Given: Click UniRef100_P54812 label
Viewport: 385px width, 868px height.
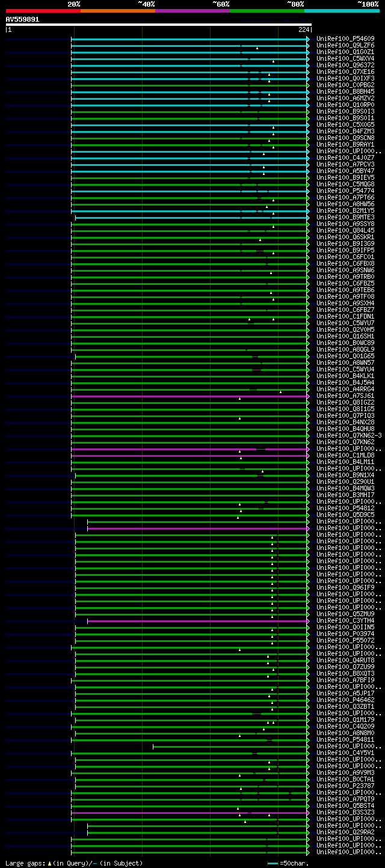Looking at the screenshot, I should (345, 509).
